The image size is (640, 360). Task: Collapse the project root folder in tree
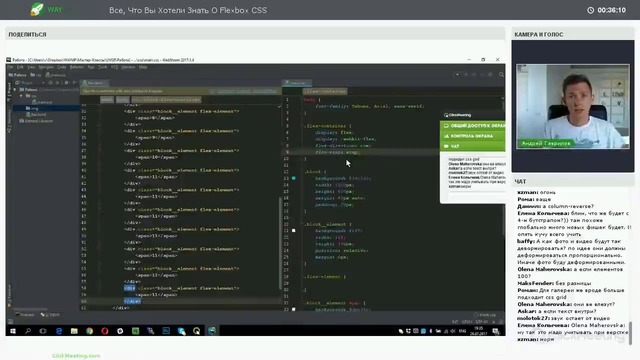pos(15,89)
